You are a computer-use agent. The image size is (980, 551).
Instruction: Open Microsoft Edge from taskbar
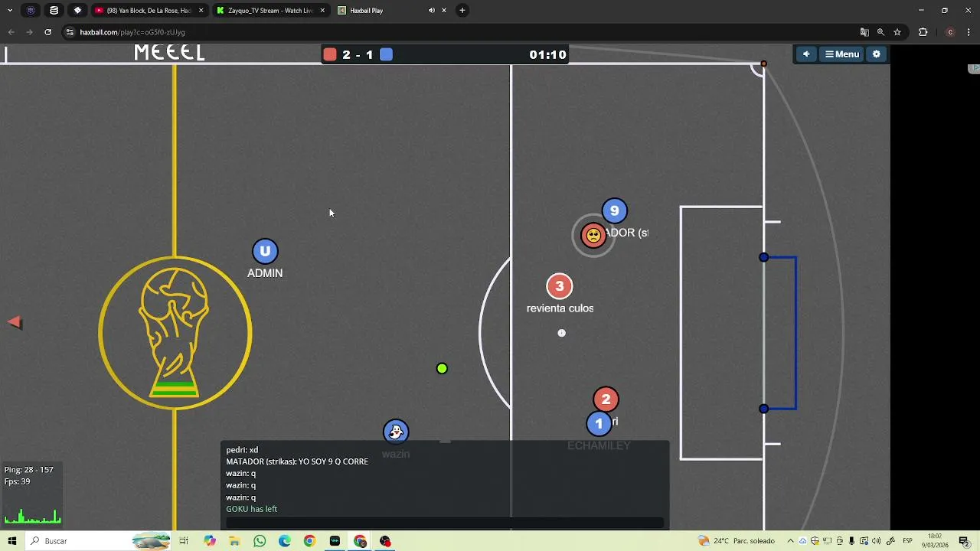285,541
